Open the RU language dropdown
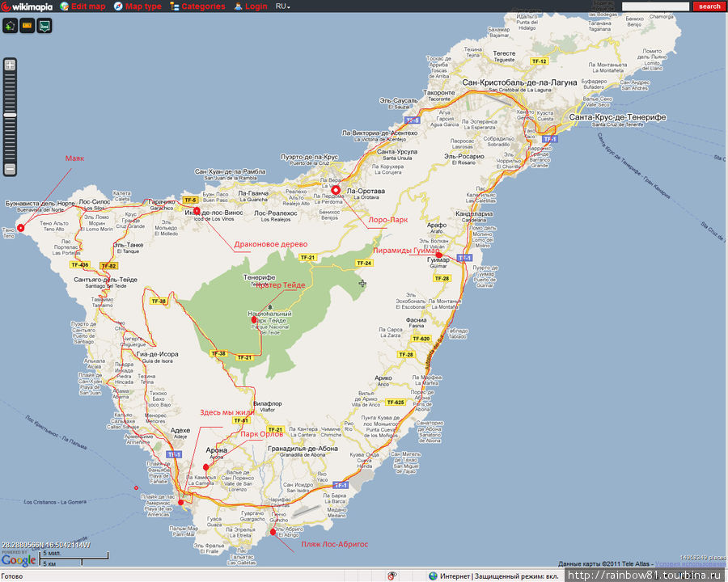The height and width of the screenshot is (582, 728). point(282,6)
